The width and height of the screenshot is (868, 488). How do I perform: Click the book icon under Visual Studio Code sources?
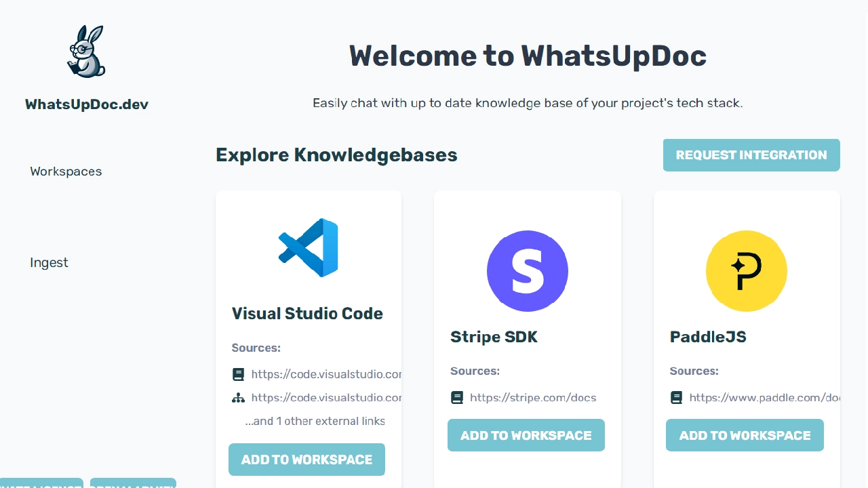click(238, 374)
